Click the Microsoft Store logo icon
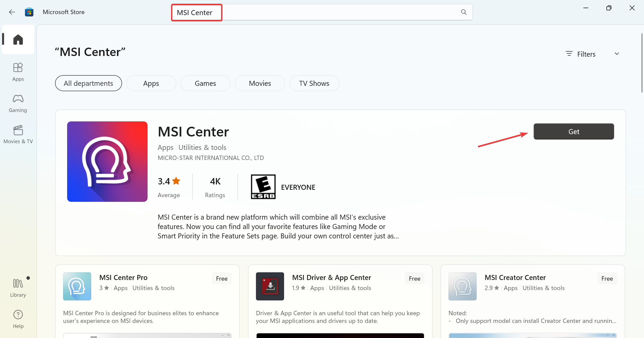The image size is (644, 338). [x=29, y=12]
